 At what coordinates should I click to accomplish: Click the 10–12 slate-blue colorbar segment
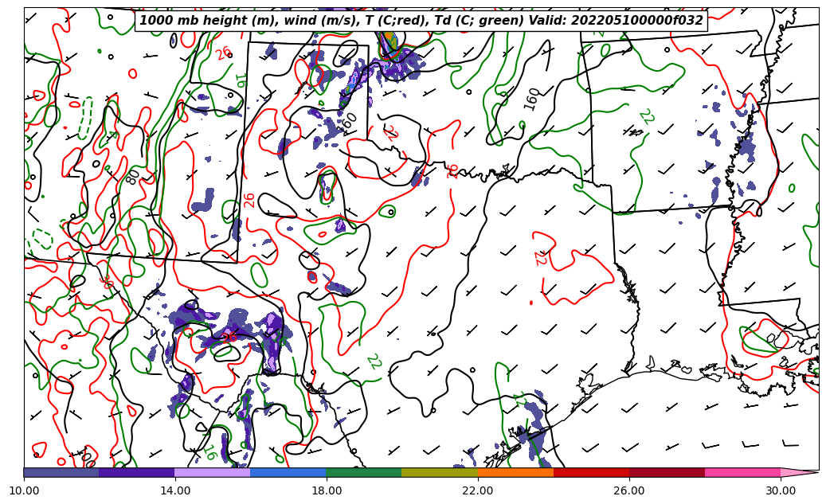click(61, 472)
